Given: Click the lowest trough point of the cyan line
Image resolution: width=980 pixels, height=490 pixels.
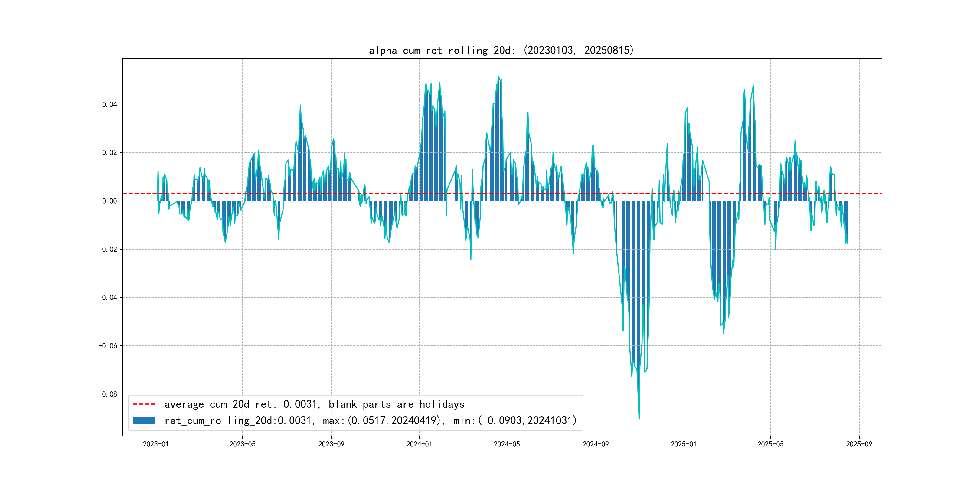Looking at the screenshot, I should pyautogui.click(x=639, y=419).
